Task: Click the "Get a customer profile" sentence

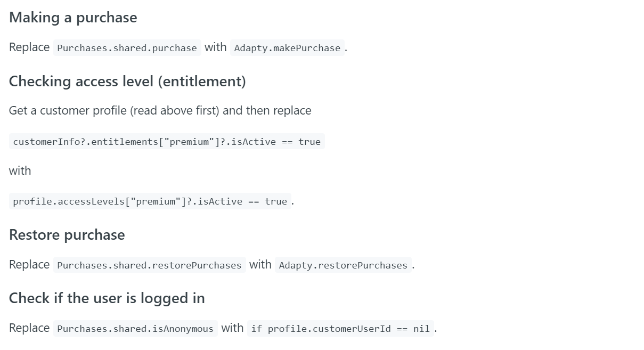Action: point(160,111)
